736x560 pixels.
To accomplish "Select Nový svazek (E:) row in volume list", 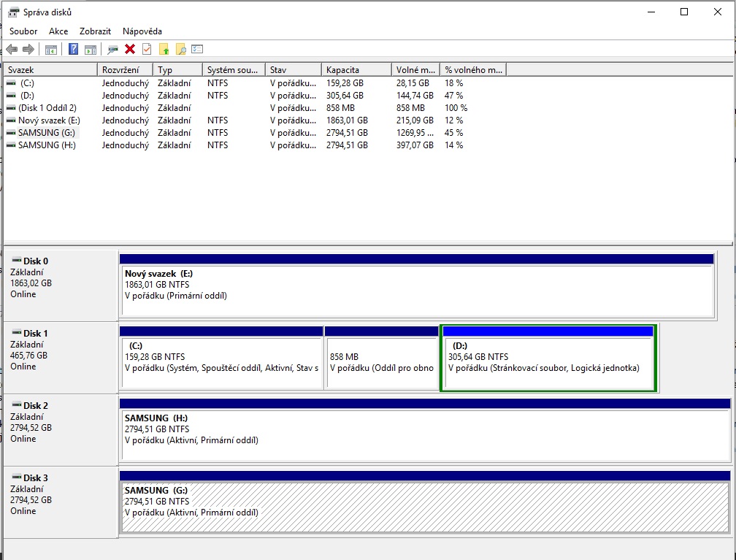I will point(48,120).
